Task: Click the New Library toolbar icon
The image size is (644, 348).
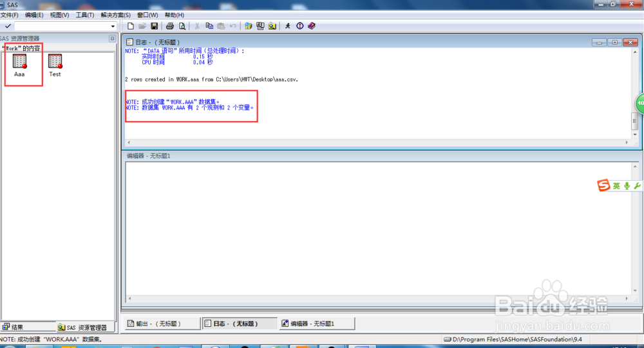Action: pos(248,26)
